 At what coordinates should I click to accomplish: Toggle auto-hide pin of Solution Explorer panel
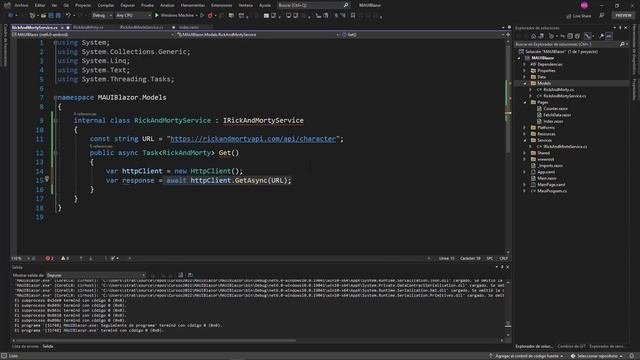coord(620,28)
